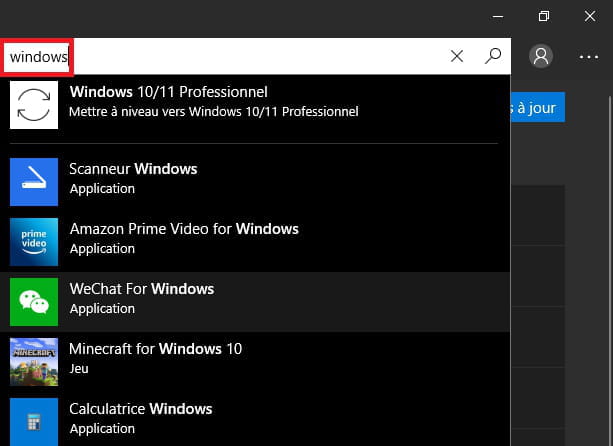Select 'Scanneur Windows' suggestion
This screenshot has height=446, width=613.
click(255, 182)
